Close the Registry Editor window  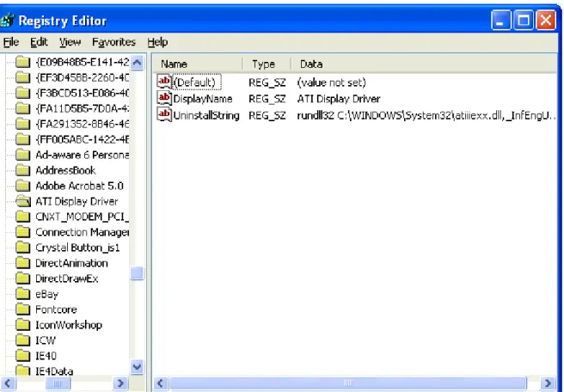coord(546,20)
